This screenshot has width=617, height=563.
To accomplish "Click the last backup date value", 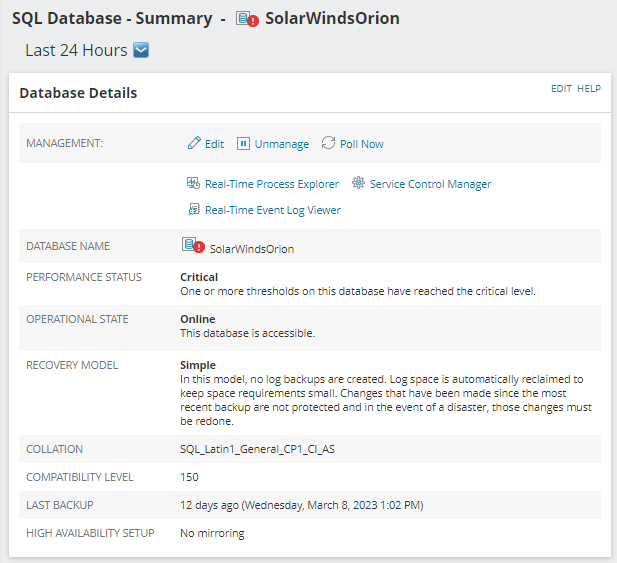I will (301, 505).
